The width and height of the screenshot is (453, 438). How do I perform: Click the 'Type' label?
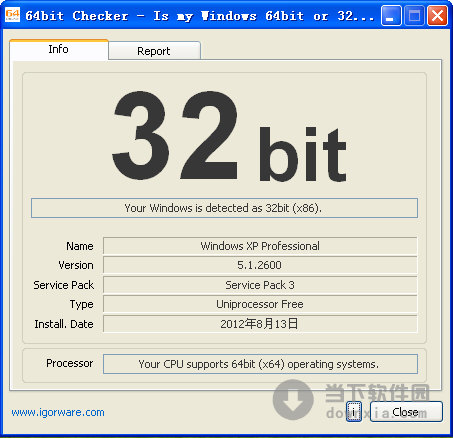click(x=82, y=304)
